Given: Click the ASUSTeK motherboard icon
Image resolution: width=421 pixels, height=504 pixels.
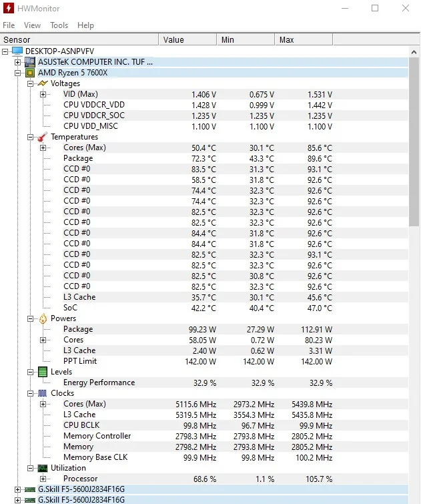Looking at the screenshot, I should (30, 61).
